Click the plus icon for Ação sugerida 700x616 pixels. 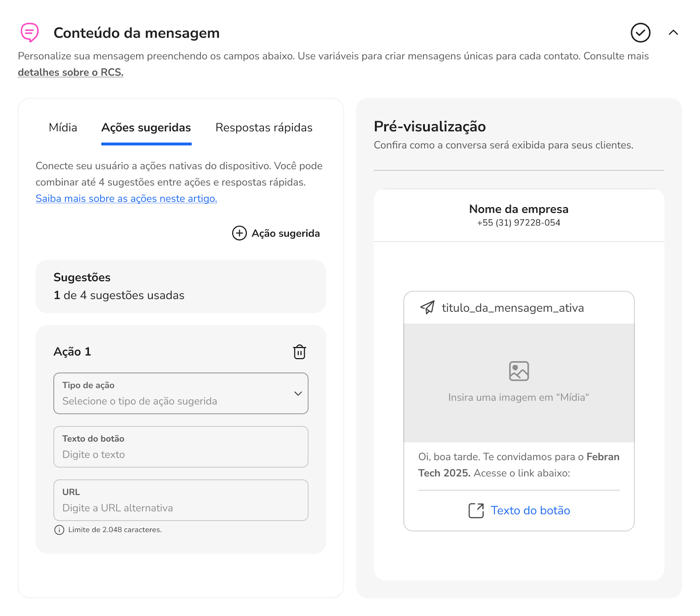pos(239,233)
